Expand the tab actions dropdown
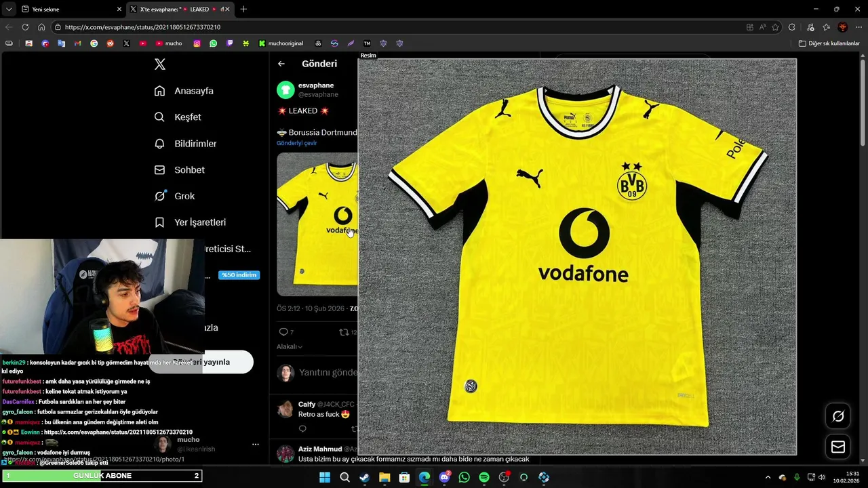This screenshot has height=488, width=868. 9,9
